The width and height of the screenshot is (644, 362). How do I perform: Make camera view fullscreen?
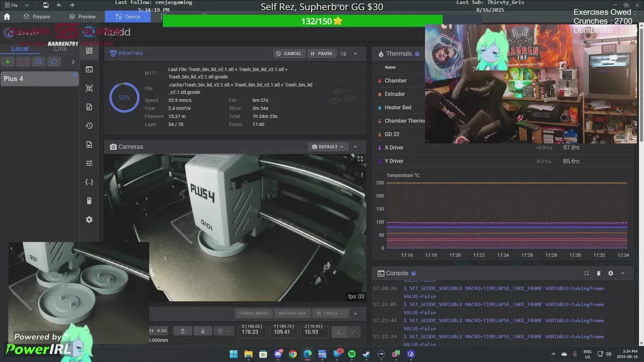360,159
